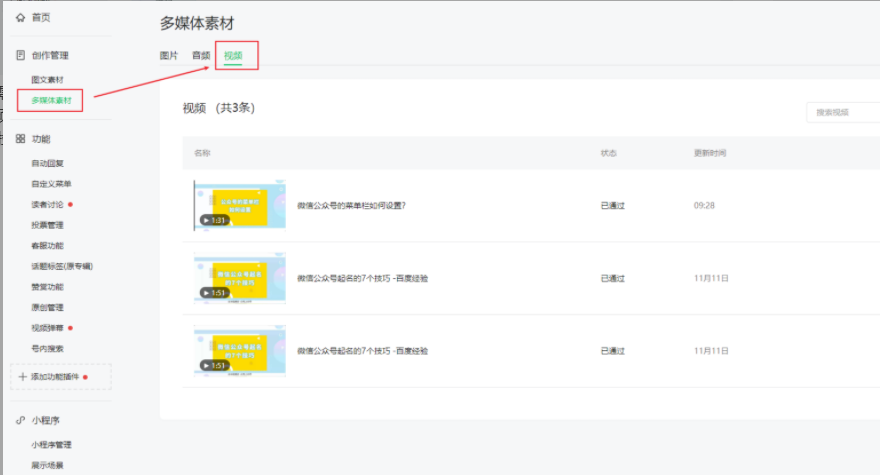Click the thumbnail of the last video row
The image size is (880, 475).
(x=239, y=351)
